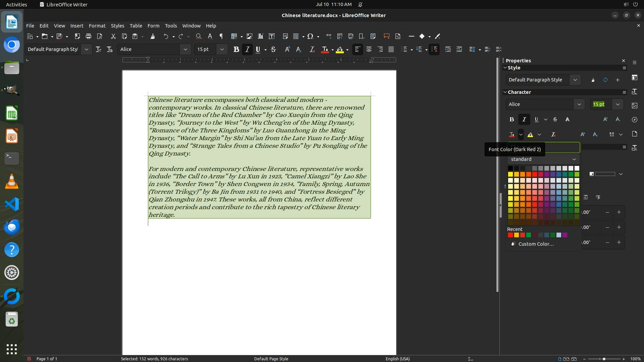644x362 pixels.
Task: Collapse the Character section in sidebar
Action: [505, 92]
